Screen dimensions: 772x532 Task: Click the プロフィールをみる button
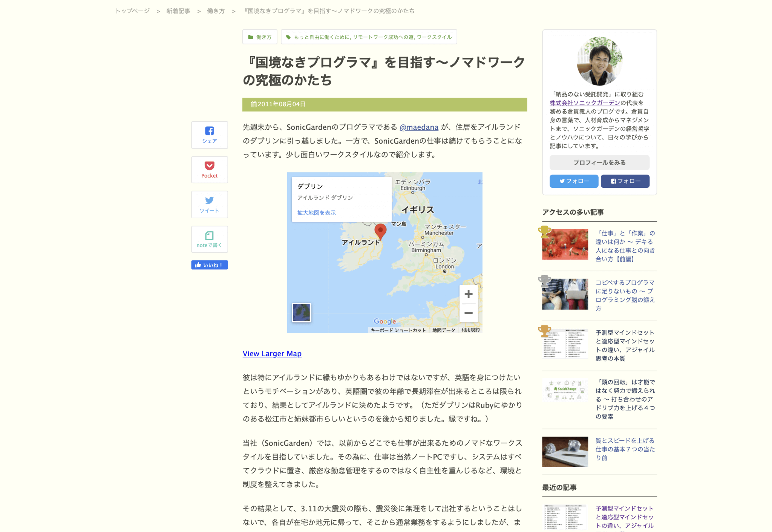599,163
